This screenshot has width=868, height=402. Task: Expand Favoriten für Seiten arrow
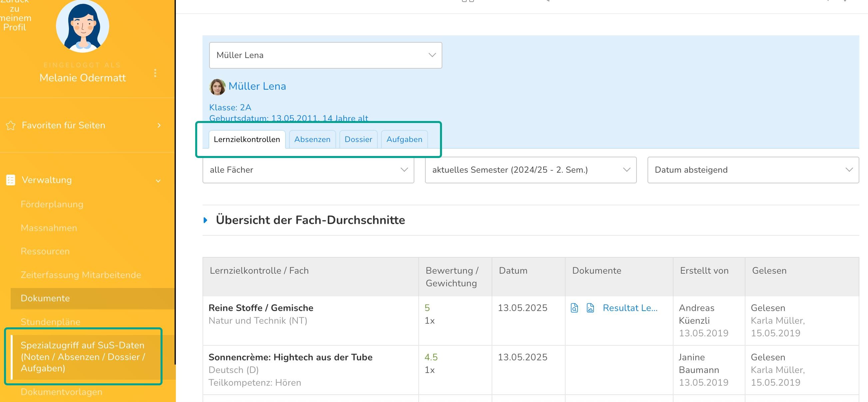[159, 125]
